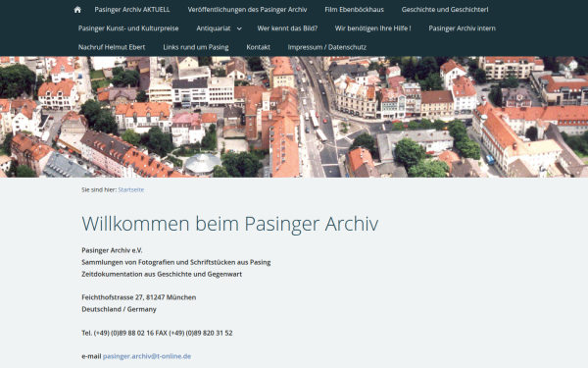This screenshot has width=588, height=368.
Task: Open Nachruf Helmut Ebert page
Action: (112, 47)
